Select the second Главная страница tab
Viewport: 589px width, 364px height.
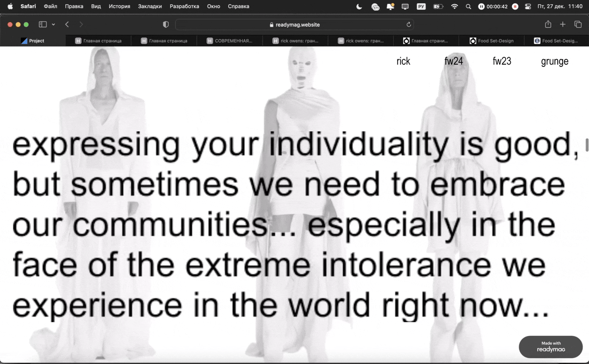164,41
